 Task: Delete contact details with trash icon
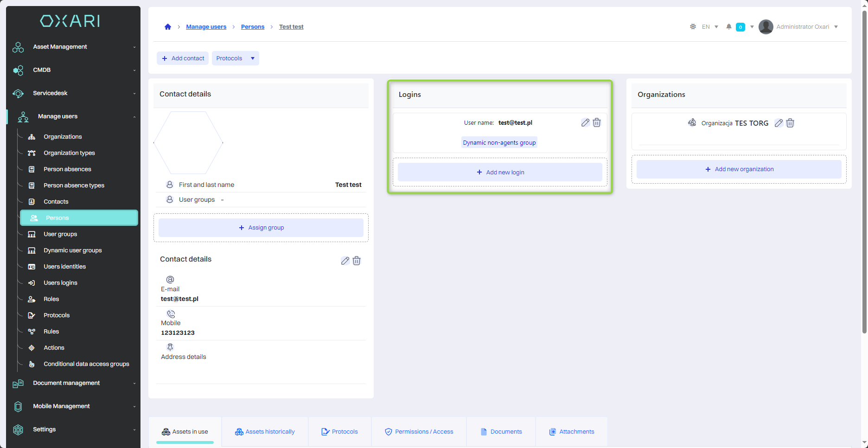(x=357, y=261)
